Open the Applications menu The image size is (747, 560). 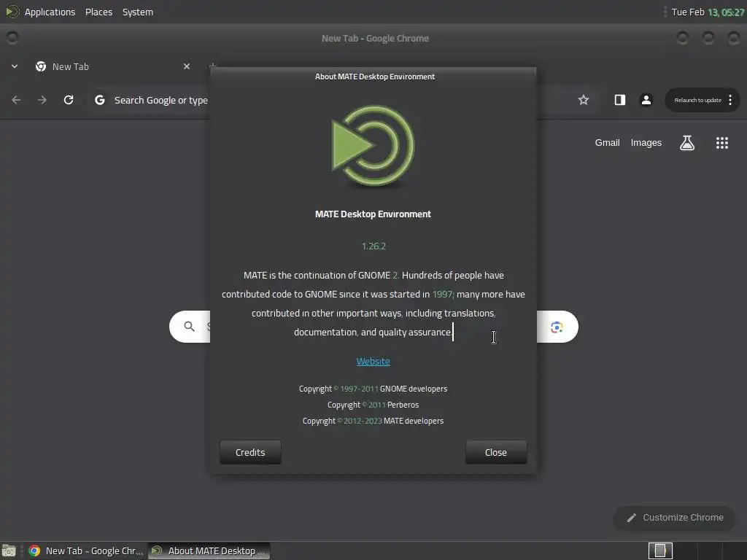[x=50, y=12]
